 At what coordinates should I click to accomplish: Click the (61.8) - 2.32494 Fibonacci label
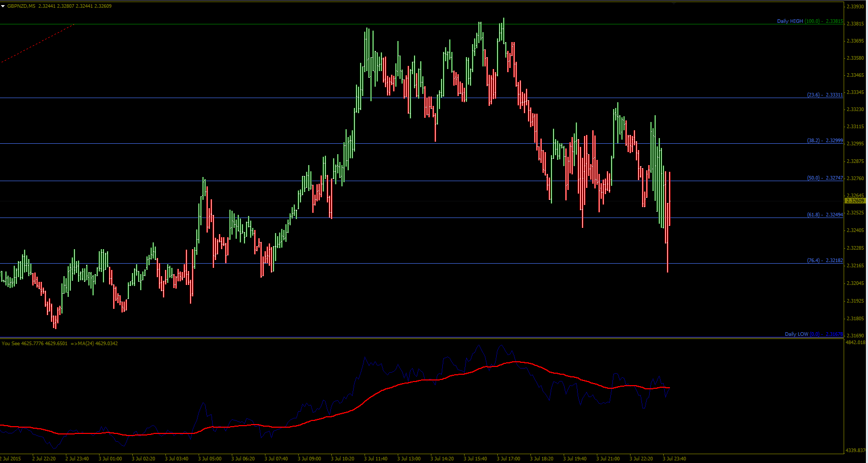(x=825, y=215)
